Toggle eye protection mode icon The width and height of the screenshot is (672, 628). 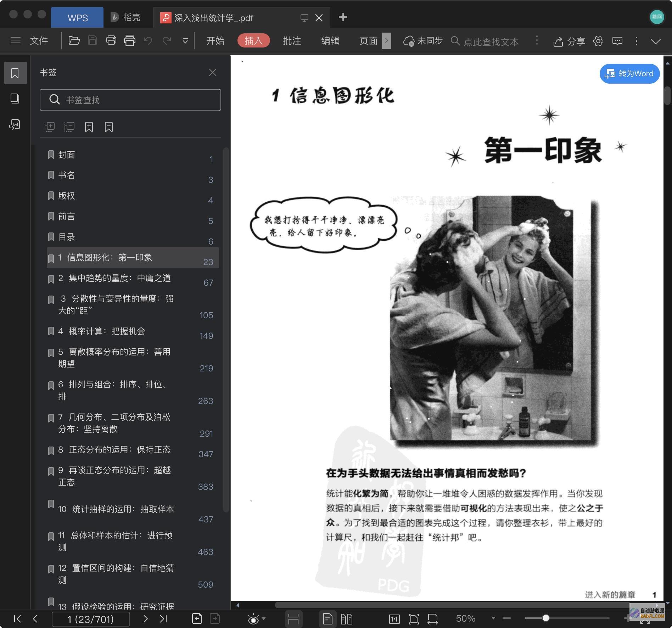click(253, 619)
